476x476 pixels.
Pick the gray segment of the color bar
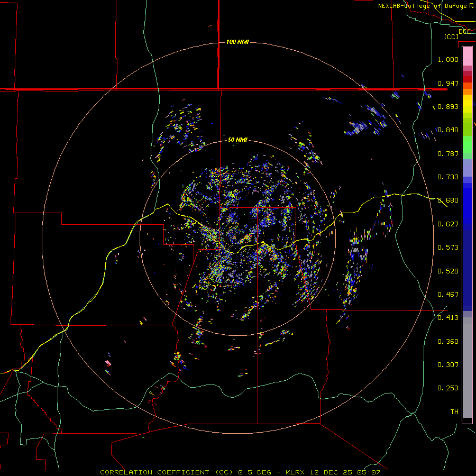click(x=467, y=368)
